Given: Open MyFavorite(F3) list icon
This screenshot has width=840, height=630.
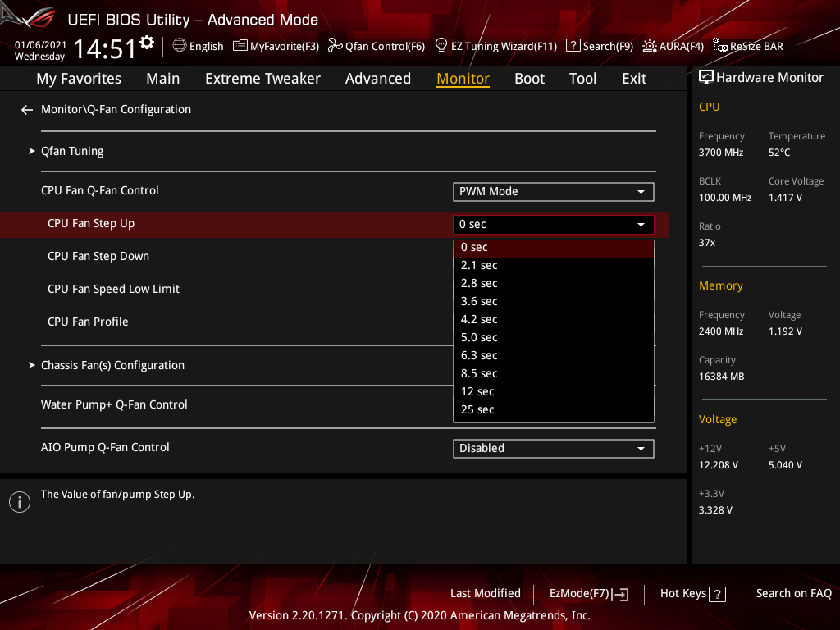Looking at the screenshot, I should click(x=240, y=46).
